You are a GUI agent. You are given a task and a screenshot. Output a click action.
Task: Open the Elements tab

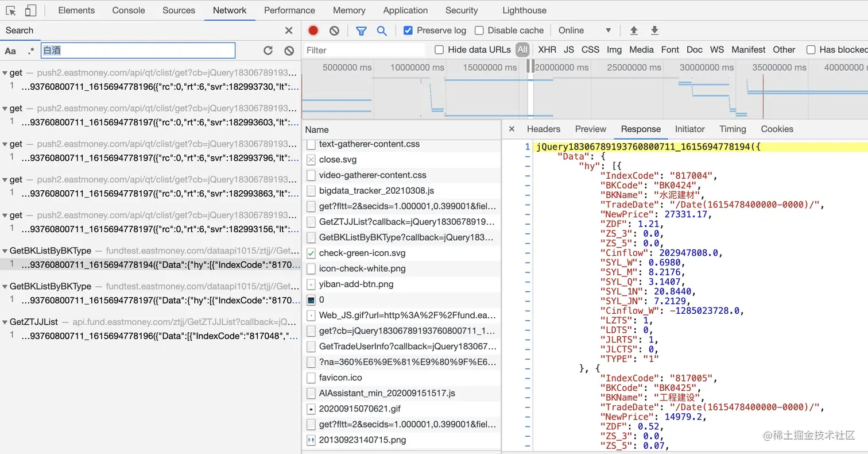click(76, 10)
